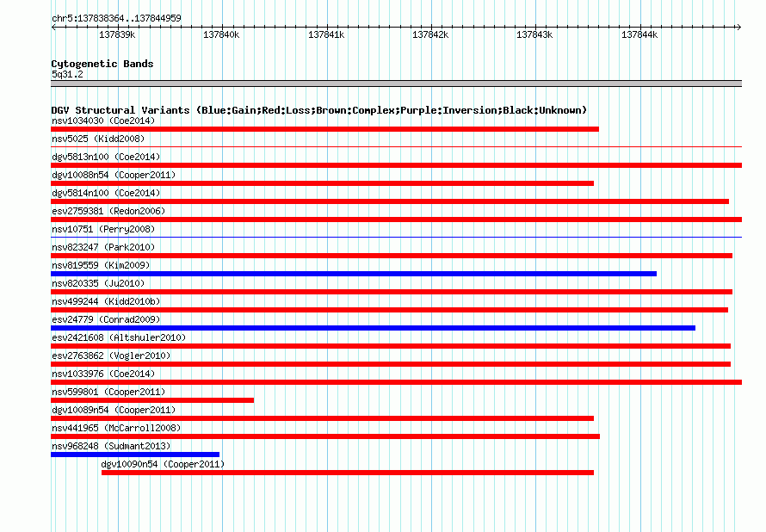The width and height of the screenshot is (766, 532).
Task: Open the nsv823247 (Park2010) label
Action: tap(103, 247)
